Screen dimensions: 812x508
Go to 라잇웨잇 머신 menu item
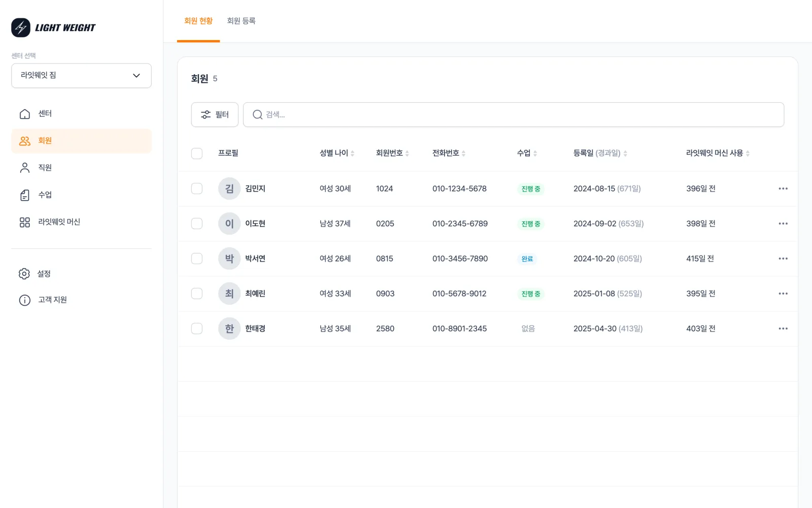coord(81,222)
